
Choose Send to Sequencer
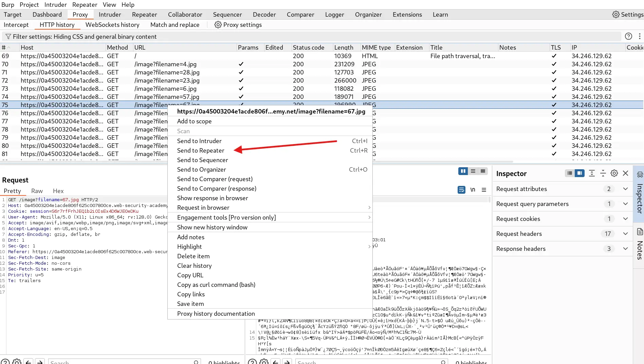tap(270, 160)
